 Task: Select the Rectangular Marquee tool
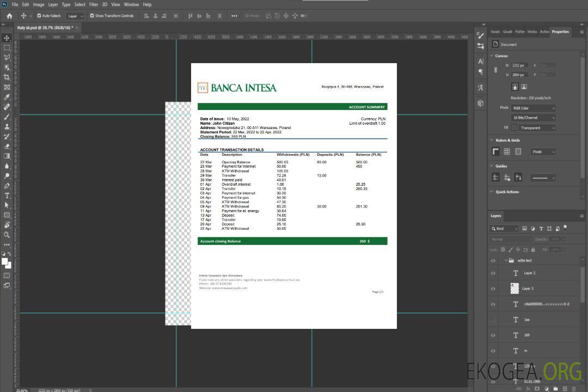[x=7, y=48]
